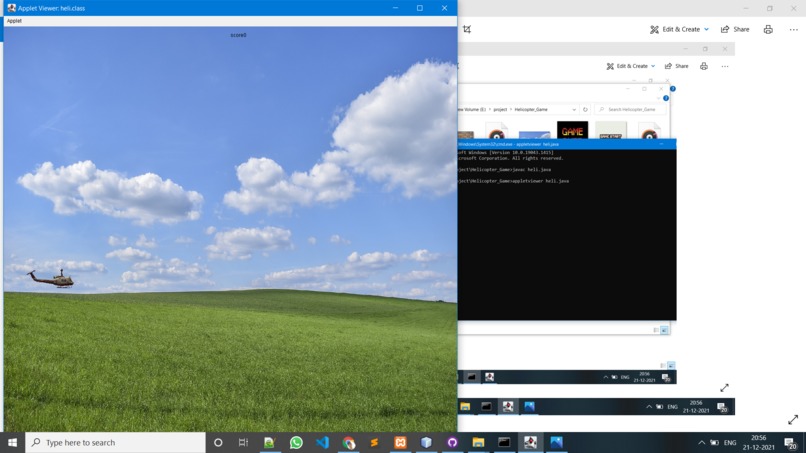Maximize the Applet Viewer window
The image size is (806, 453).
(x=420, y=8)
